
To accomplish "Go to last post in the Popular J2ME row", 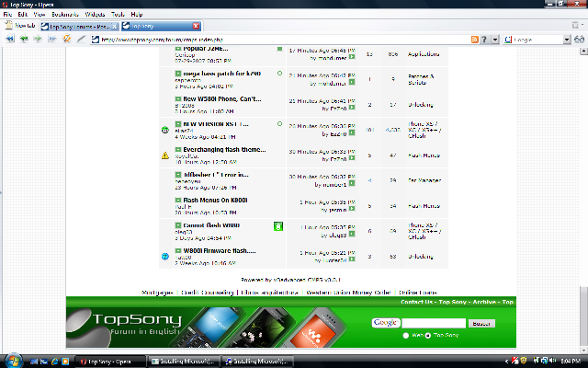I will click(352, 57).
